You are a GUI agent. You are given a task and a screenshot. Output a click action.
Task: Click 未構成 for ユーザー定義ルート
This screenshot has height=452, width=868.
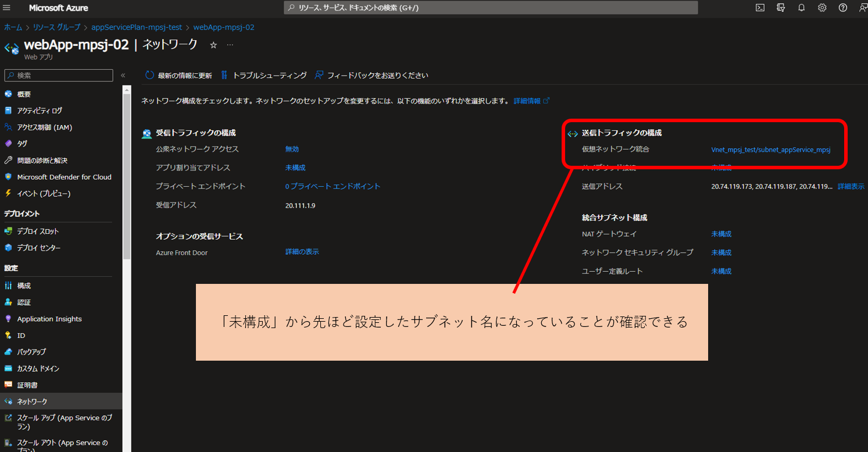721,271
